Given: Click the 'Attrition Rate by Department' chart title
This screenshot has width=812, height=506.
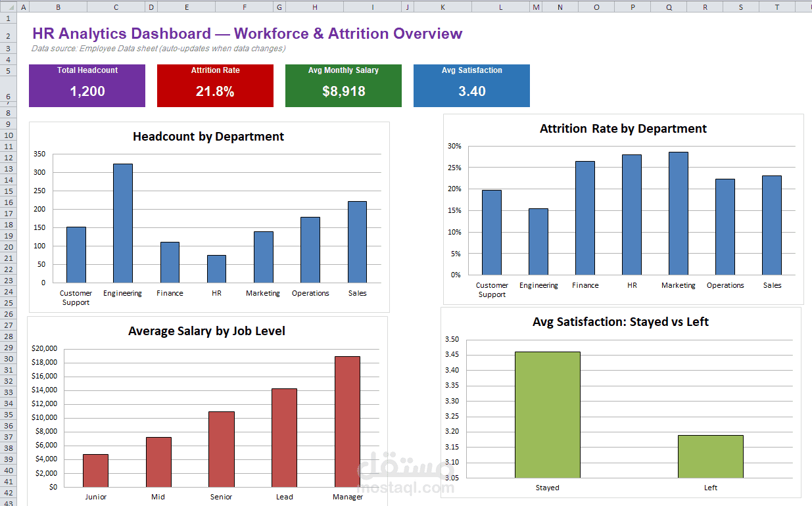Looking at the screenshot, I should click(623, 129).
